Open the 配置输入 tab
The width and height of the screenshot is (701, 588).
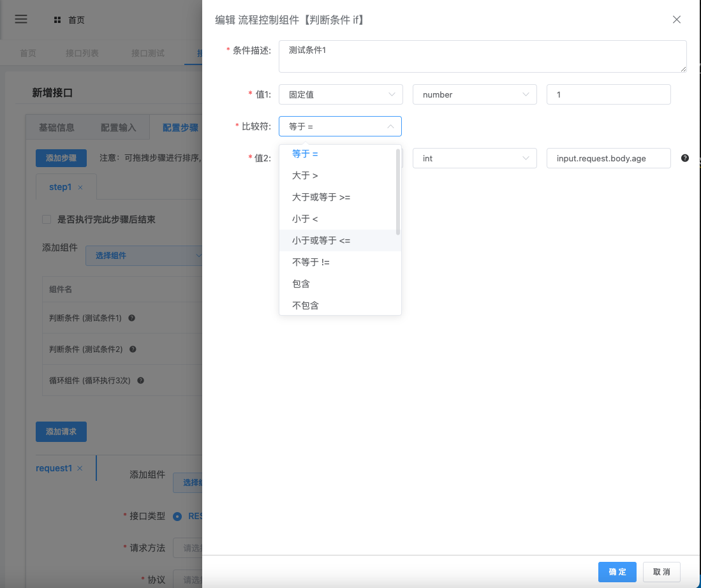click(118, 128)
